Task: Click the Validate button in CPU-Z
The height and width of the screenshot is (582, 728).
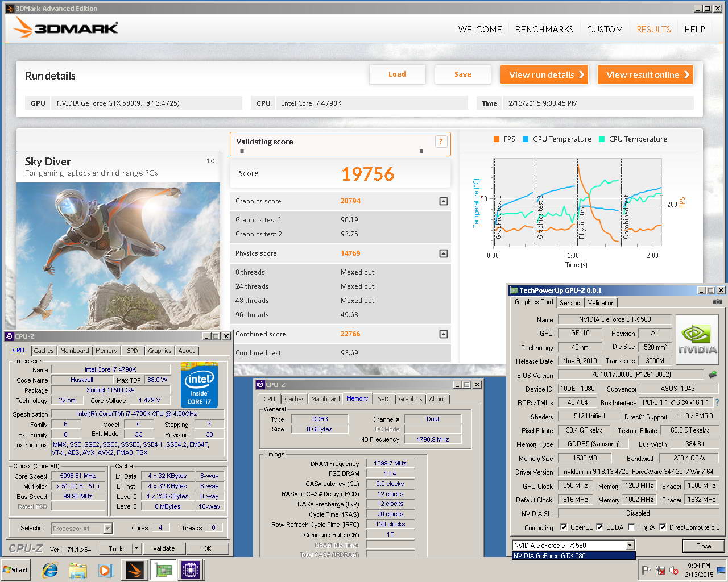Action: coord(164,548)
